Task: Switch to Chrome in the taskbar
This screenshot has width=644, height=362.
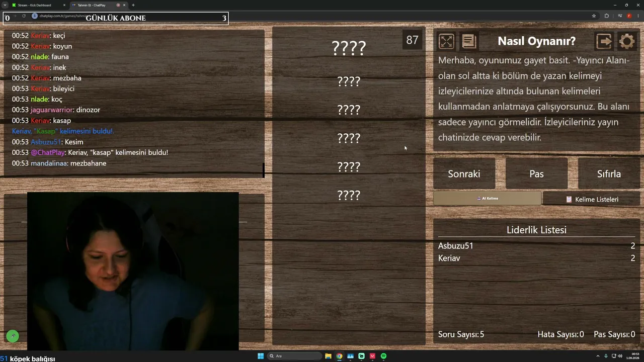Action: point(339,356)
